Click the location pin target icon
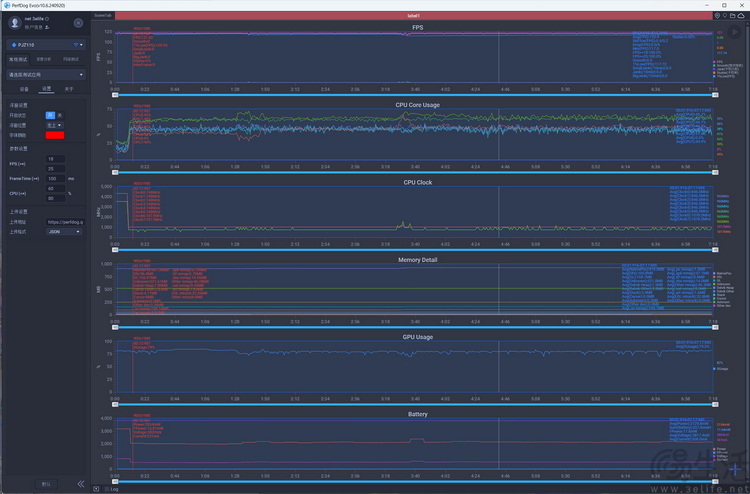 (x=717, y=16)
